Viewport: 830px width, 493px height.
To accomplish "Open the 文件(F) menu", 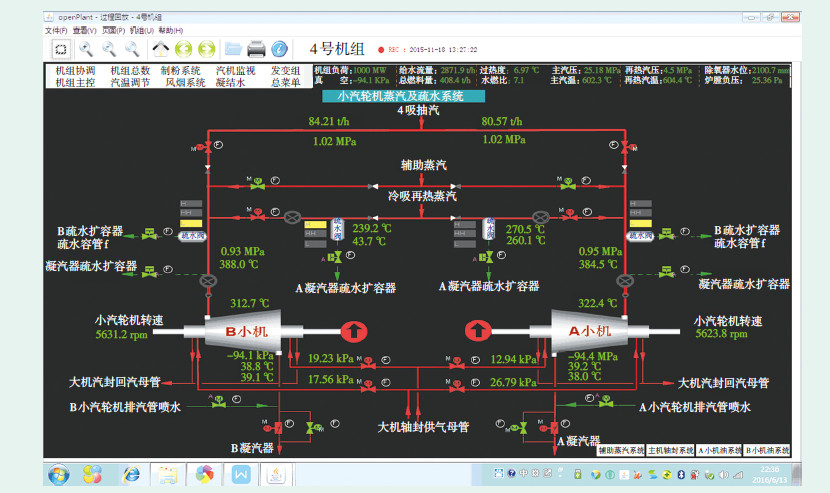I will (x=56, y=31).
